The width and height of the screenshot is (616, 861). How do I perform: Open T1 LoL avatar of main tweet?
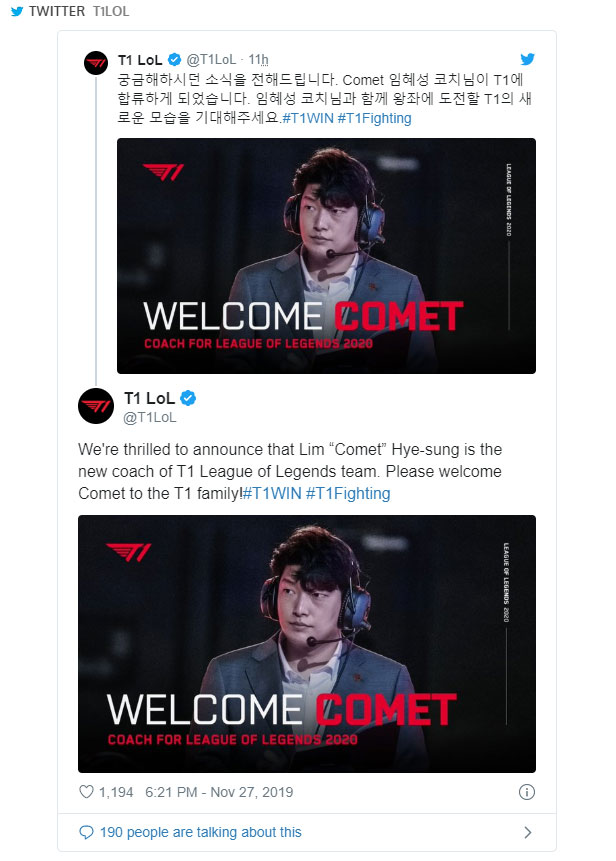96,406
